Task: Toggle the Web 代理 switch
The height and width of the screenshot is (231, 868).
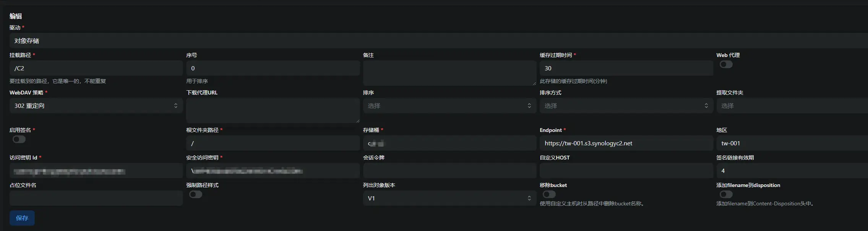Action: coord(726,65)
